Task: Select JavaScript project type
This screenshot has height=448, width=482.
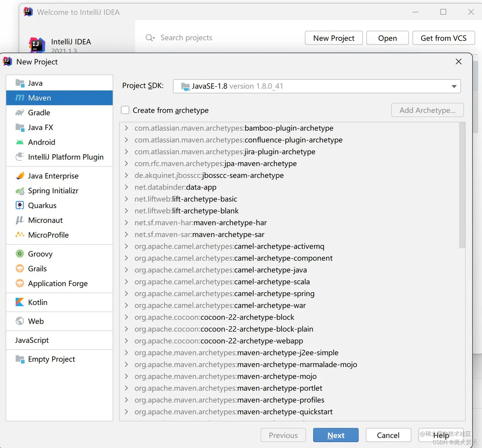Action: pyautogui.click(x=59, y=340)
